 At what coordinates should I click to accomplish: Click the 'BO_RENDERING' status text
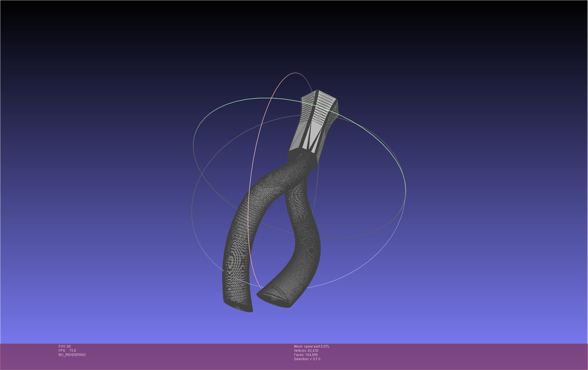click(72, 355)
